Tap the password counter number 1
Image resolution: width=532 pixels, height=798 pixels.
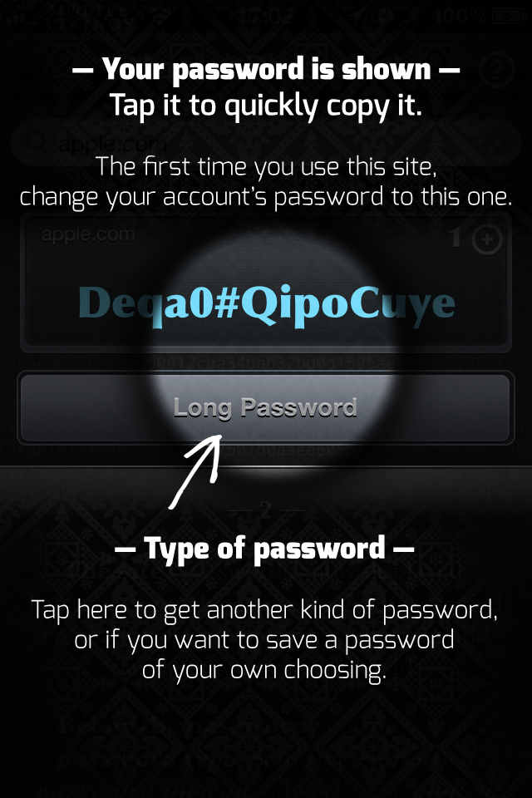pos(456,238)
